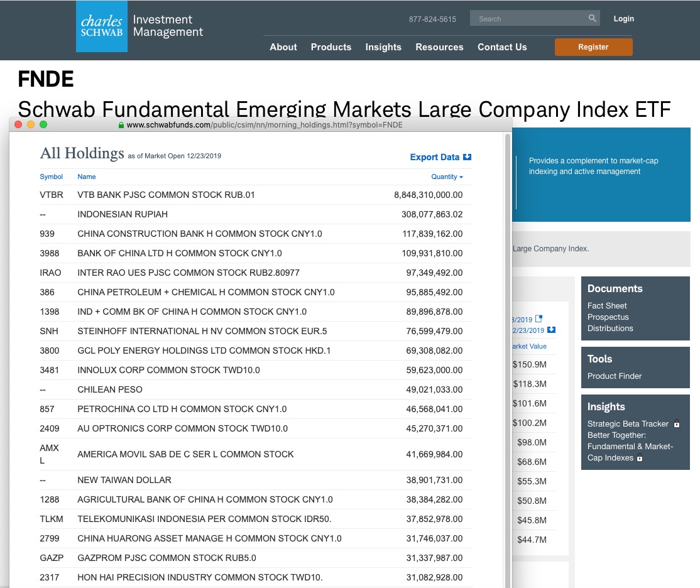Click the secure padlock icon in popup address bar

pyautogui.click(x=121, y=125)
